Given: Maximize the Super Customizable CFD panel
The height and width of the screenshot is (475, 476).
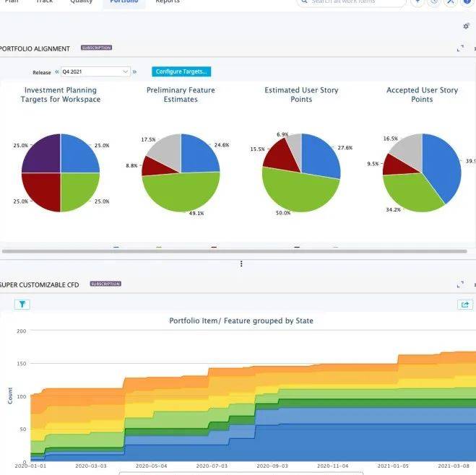Looking at the screenshot, I should click(460, 284).
